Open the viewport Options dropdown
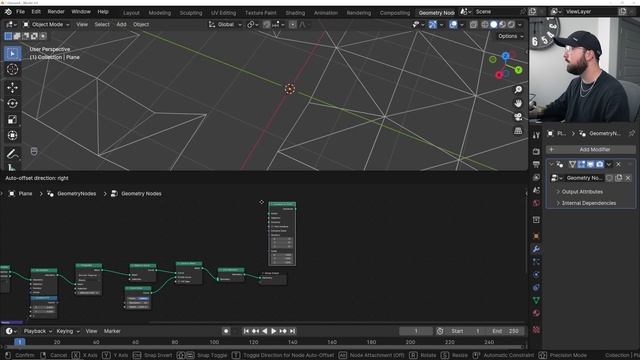The height and width of the screenshot is (360, 640). coord(511,36)
